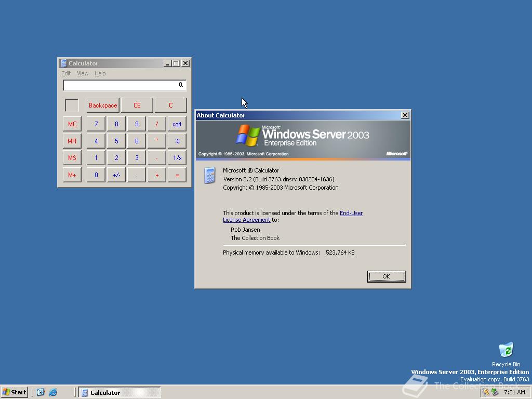Open Internet Explorer from the quick launch
This screenshot has width=532, height=399.
[53, 392]
